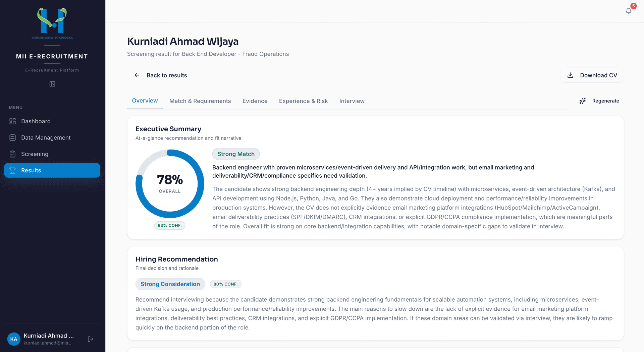Screen dimensions: 644x352
Task: Open the notifications bell
Action: (629, 11)
